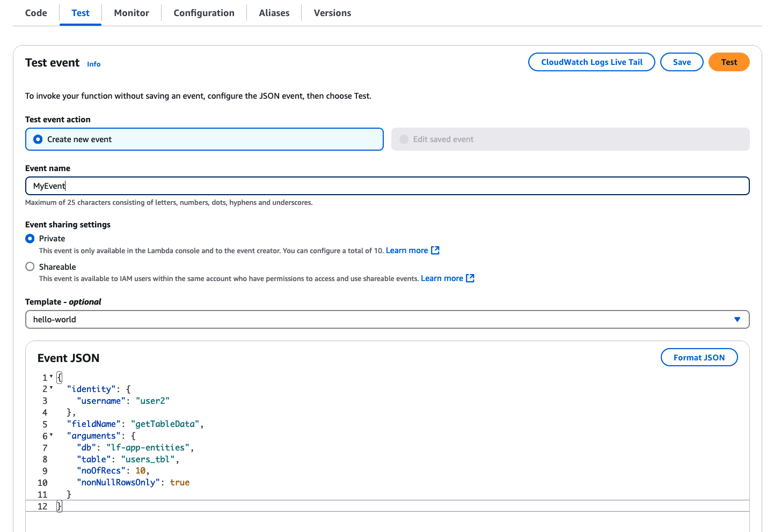The image size is (774, 532).
Task: Select the Shareable sharing option
Action: (30, 267)
